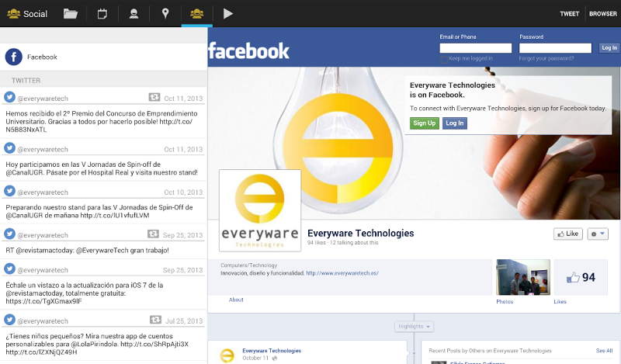Open the Facebook entry in sidebar
This screenshot has height=364, width=621.
click(103, 57)
